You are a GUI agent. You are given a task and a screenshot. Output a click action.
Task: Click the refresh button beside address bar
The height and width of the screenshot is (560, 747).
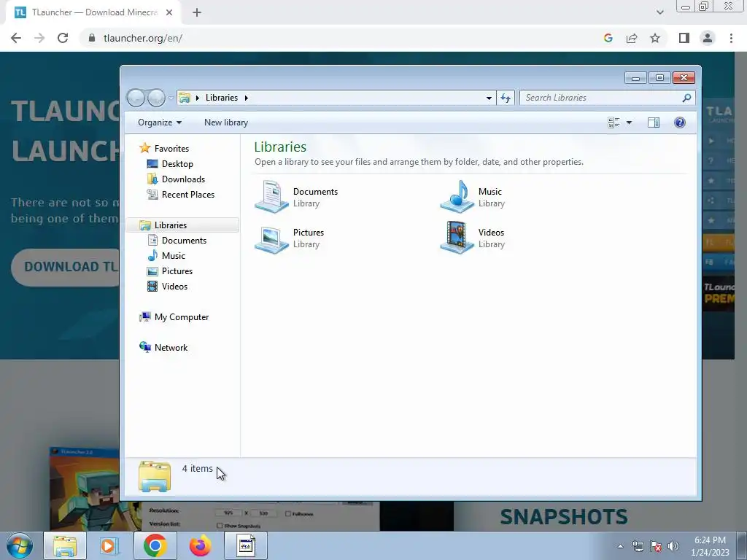[506, 98]
